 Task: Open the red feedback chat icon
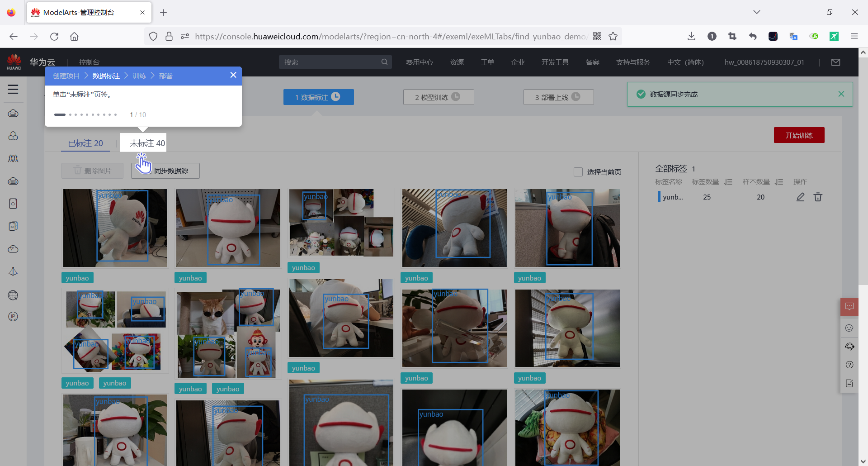coord(849,307)
